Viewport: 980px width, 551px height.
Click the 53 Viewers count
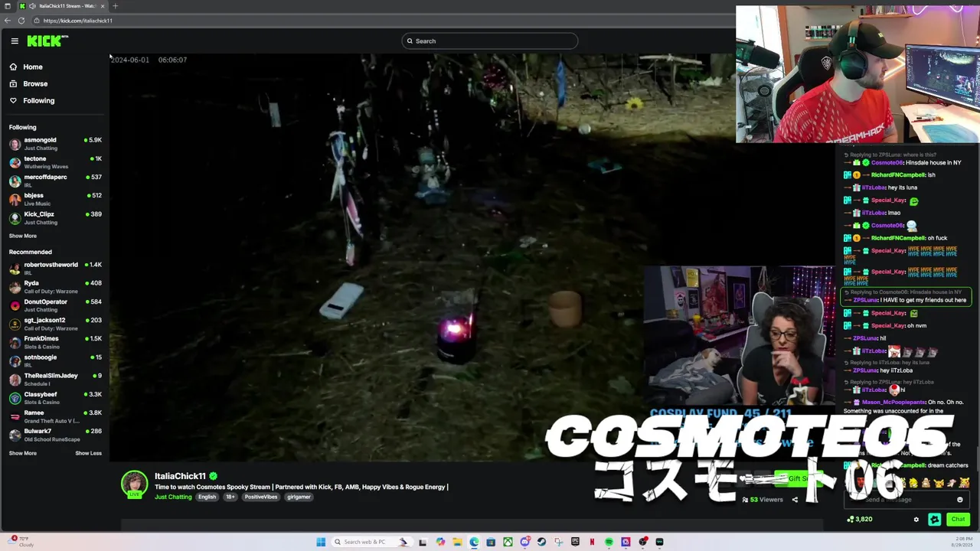[762, 500]
